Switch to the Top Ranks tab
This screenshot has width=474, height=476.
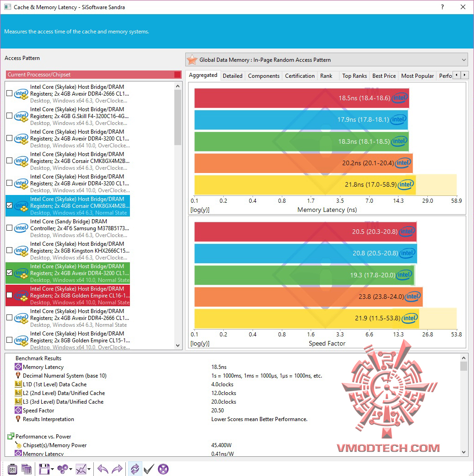coord(355,76)
